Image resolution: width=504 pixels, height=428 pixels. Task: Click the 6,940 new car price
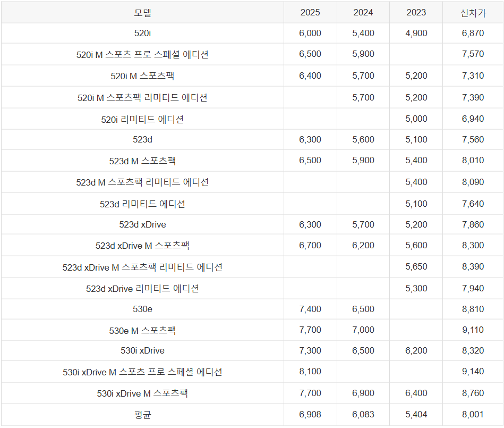473,119
